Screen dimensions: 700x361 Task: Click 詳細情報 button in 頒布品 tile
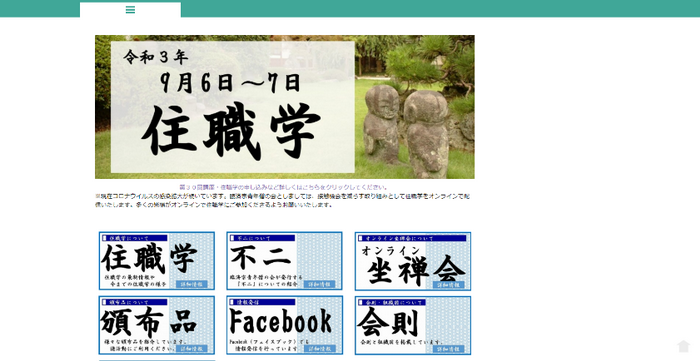192,349
